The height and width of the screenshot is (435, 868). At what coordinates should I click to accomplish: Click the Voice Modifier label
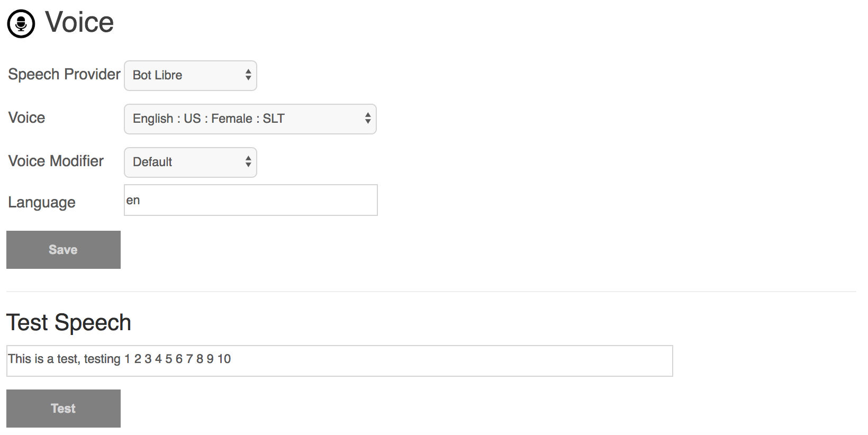coord(56,161)
